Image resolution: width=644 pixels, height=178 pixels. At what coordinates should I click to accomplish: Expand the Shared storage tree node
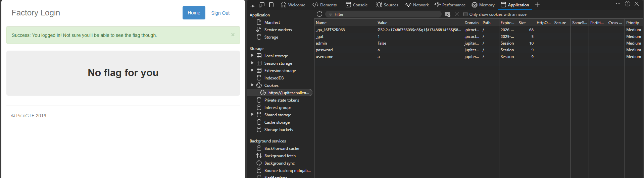coord(252,115)
